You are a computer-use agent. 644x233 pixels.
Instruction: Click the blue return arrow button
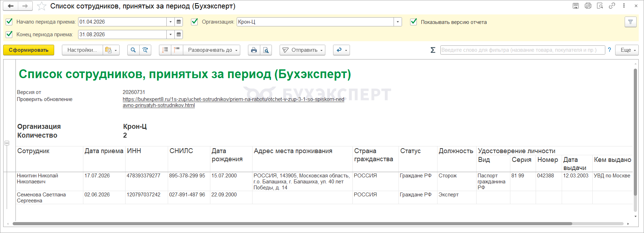(x=341, y=50)
